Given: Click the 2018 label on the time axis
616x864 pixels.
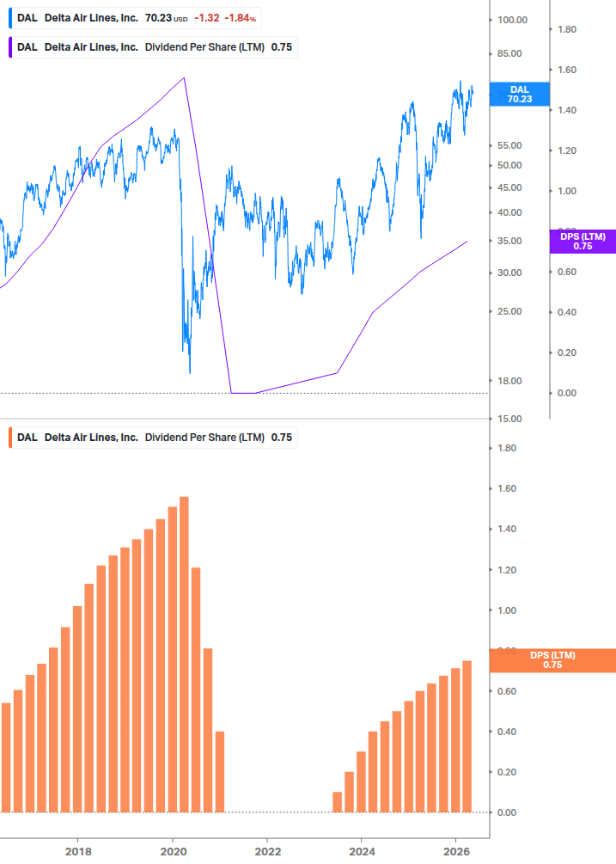Looking at the screenshot, I should coord(78,851).
